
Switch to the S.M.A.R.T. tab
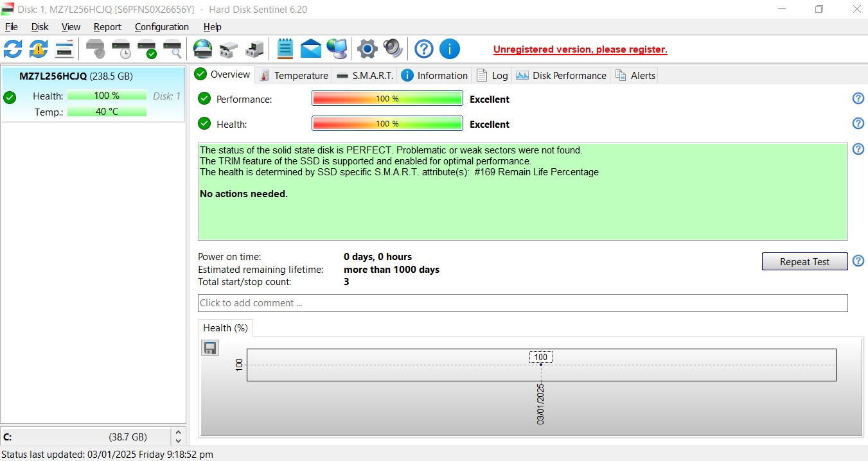coord(364,75)
